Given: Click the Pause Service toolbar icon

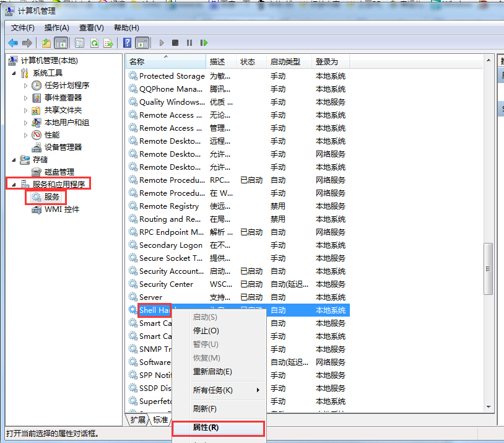Looking at the screenshot, I should click(189, 43).
